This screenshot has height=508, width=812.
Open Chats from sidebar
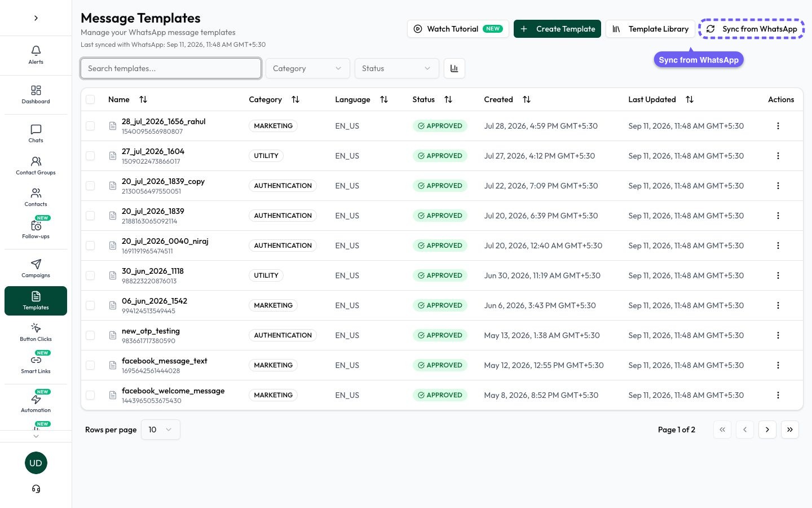coord(36,133)
